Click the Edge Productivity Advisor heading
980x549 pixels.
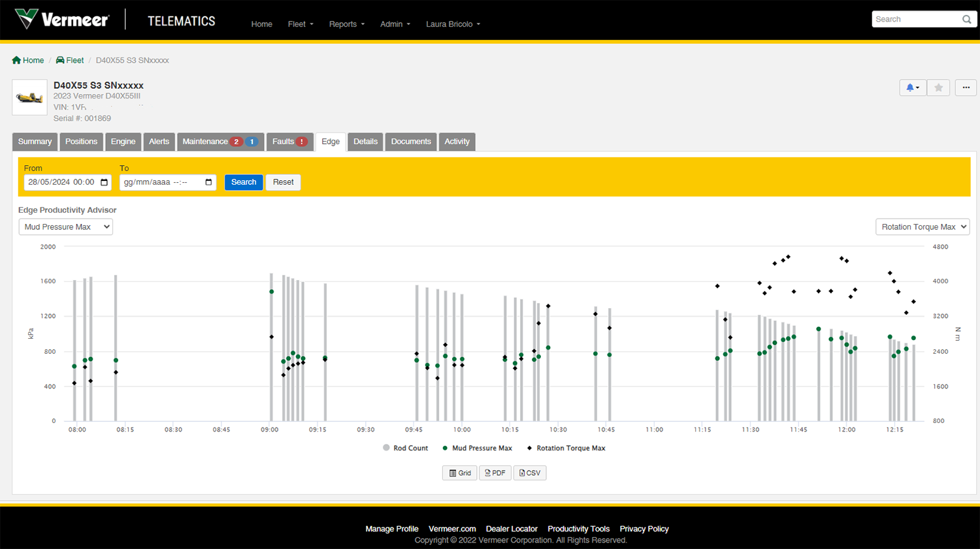(67, 210)
